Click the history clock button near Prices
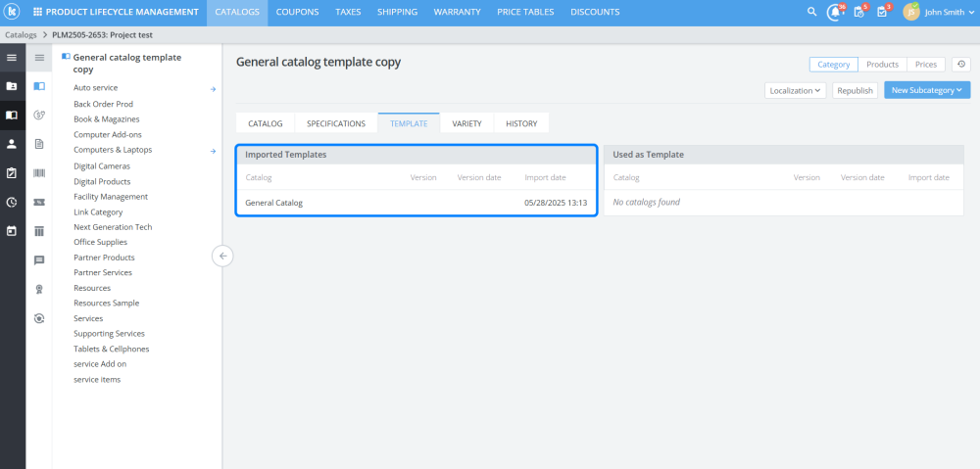Viewport: 980px width, 469px height. (x=961, y=65)
